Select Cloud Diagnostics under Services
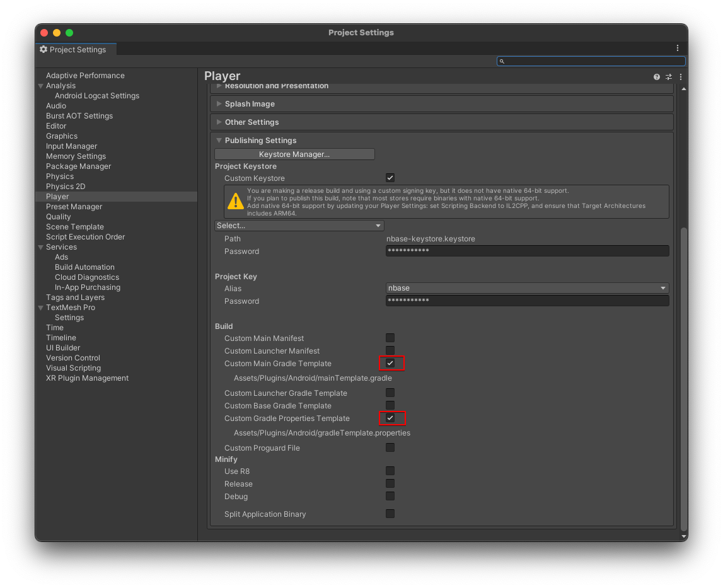The width and height of the screenshot is (723, 588). click(87, 277)
